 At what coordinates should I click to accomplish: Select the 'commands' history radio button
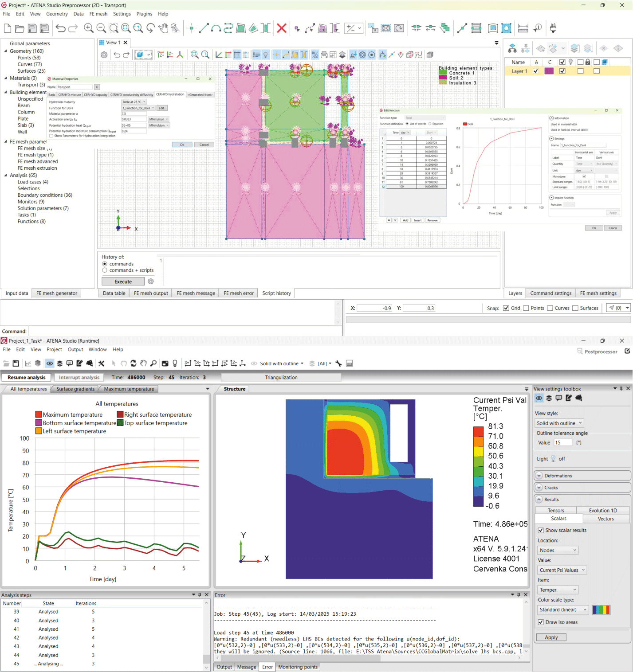pos(105,264)
